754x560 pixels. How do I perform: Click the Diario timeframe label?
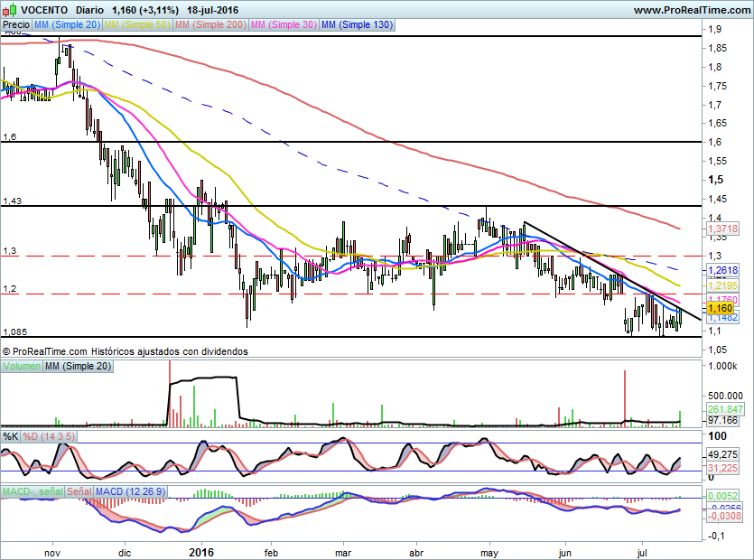pos(88,10)
